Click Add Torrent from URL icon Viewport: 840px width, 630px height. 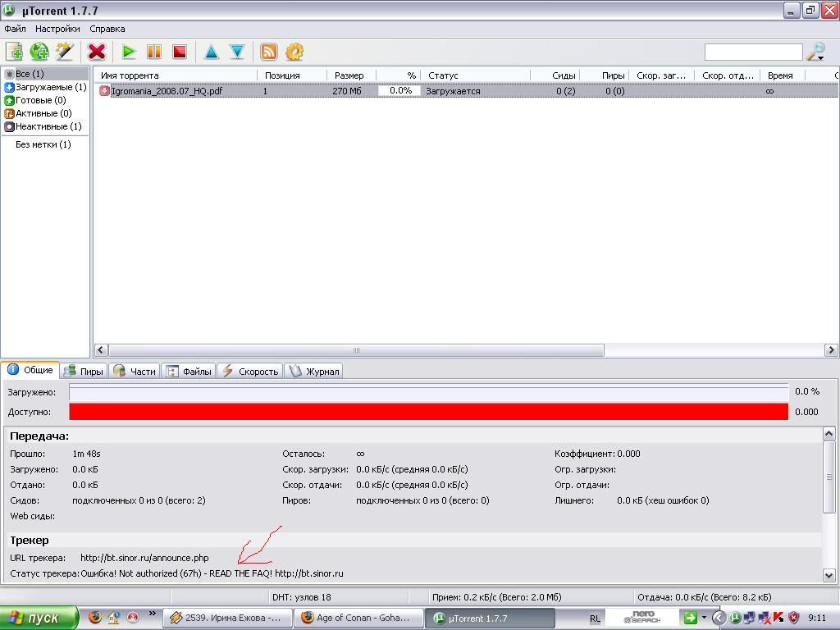pos(39,52)
